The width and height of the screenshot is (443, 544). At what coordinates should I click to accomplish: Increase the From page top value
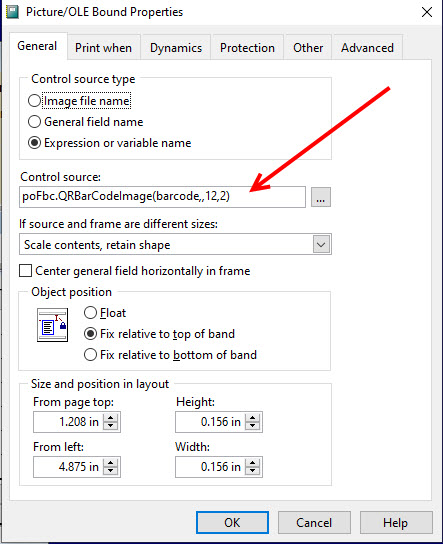111,417
